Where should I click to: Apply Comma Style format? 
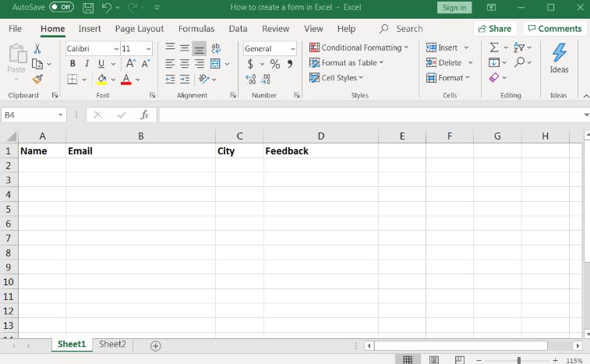[290, 64]
